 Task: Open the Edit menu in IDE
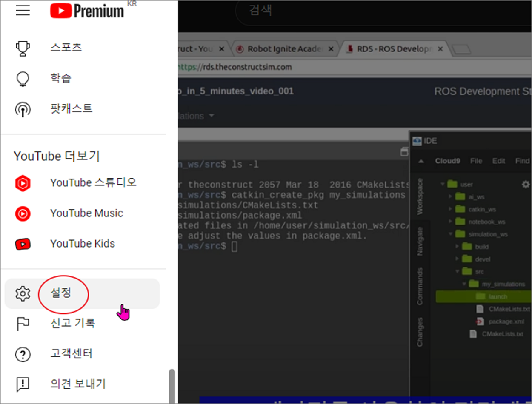click(498, 161)
